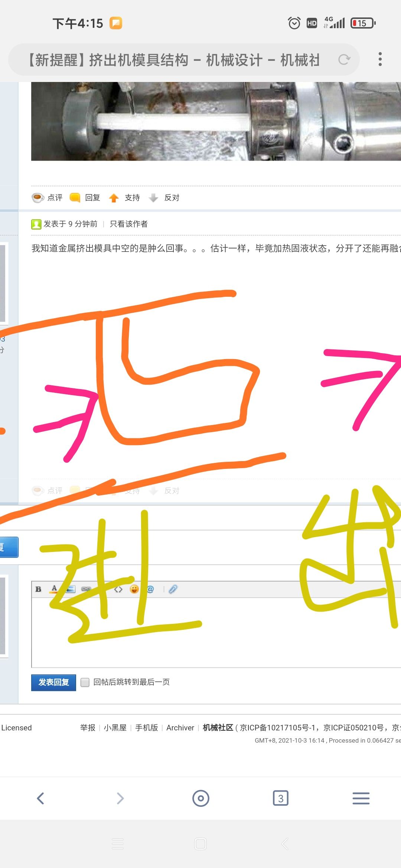The height and width of the screenshot is (868, 401).
Task: Click the yellow speech-bubble reply icon
Action: tap(75, 198)
